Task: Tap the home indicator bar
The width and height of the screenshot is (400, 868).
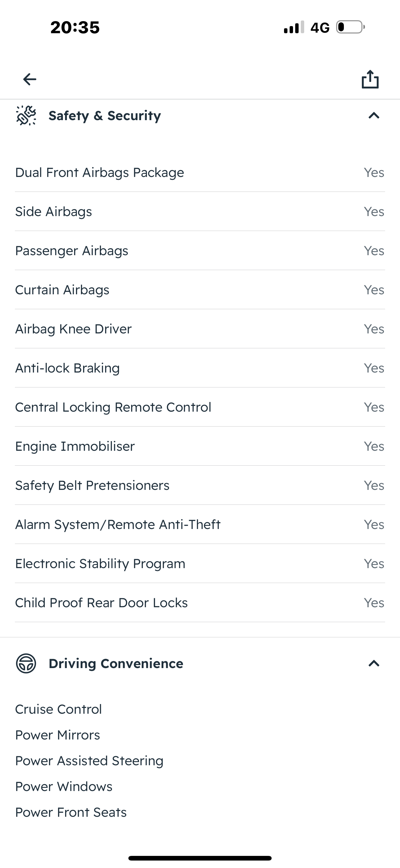Action: [x=200, y=858]
